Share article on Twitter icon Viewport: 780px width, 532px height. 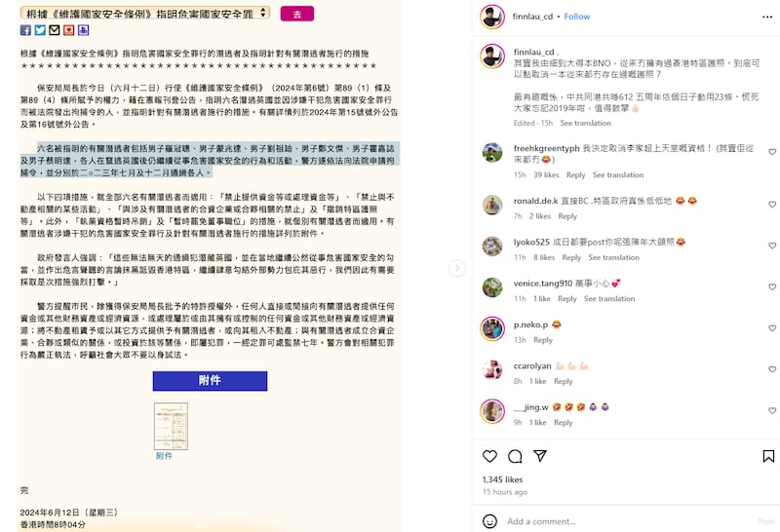click(x=40, y=30)
